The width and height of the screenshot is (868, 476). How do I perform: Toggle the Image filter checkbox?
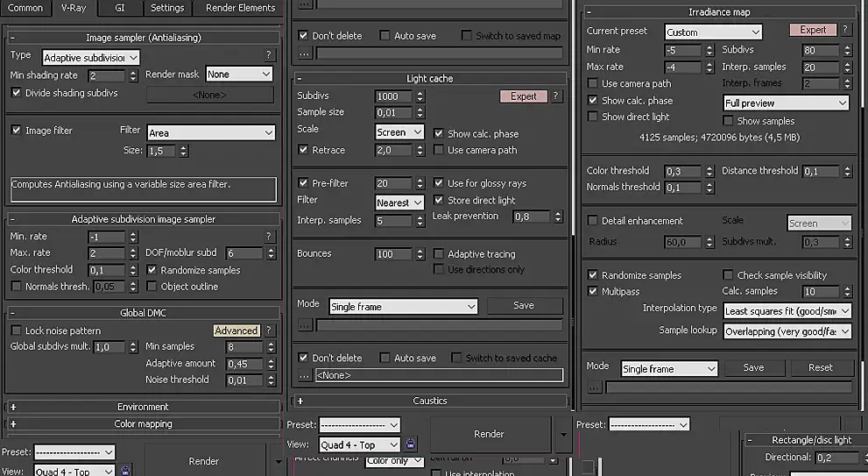pos(16,131)
